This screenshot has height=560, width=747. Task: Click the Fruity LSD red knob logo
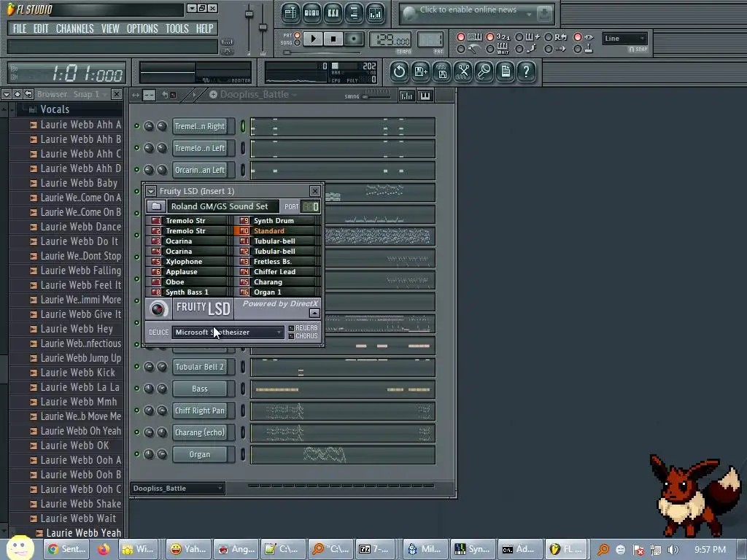coord(158,309)
